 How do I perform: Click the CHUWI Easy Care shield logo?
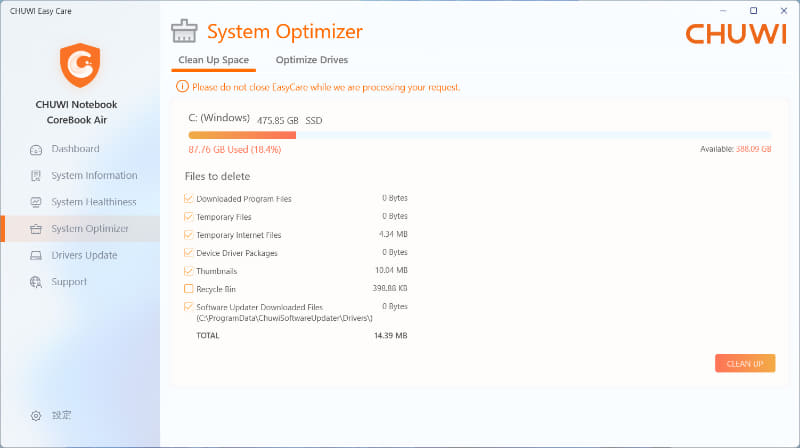pyautogui.click(x=80, y=65)
